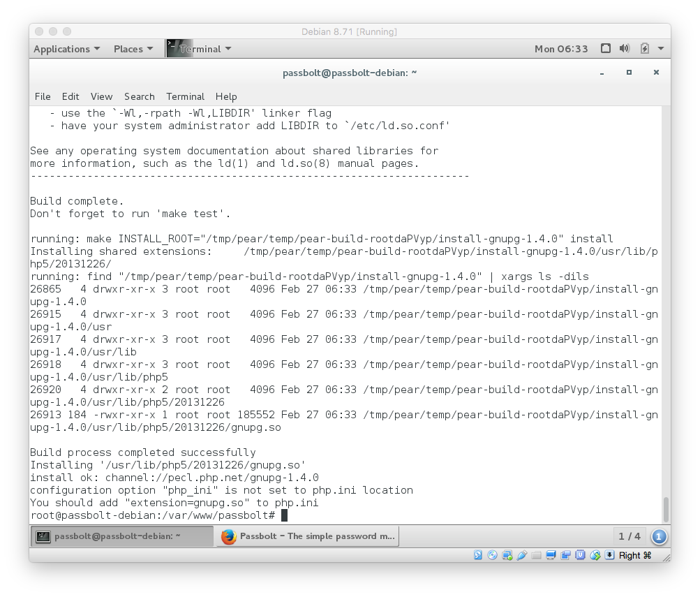Click 'configuration option "php_ini" is not set' line

221,490
